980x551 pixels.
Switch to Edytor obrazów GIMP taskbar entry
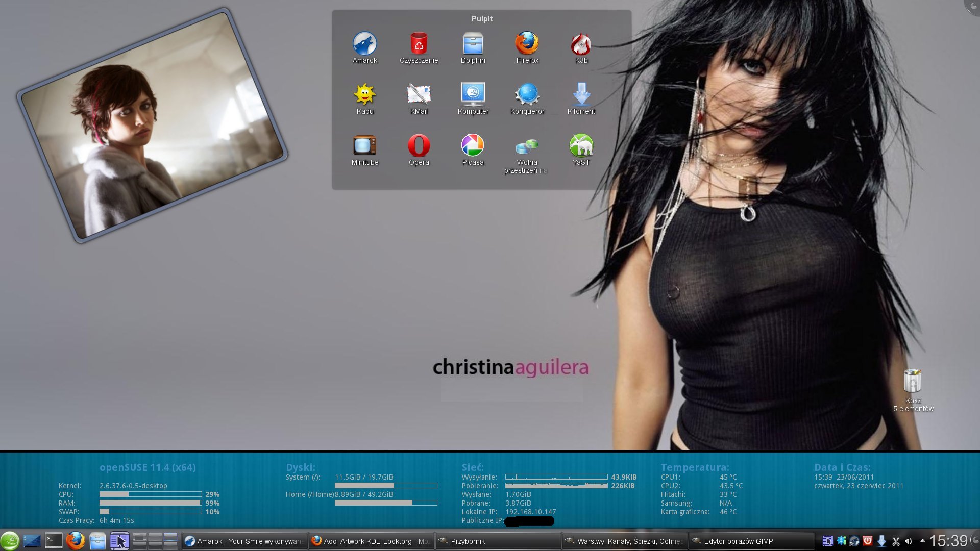pos(751,541)
